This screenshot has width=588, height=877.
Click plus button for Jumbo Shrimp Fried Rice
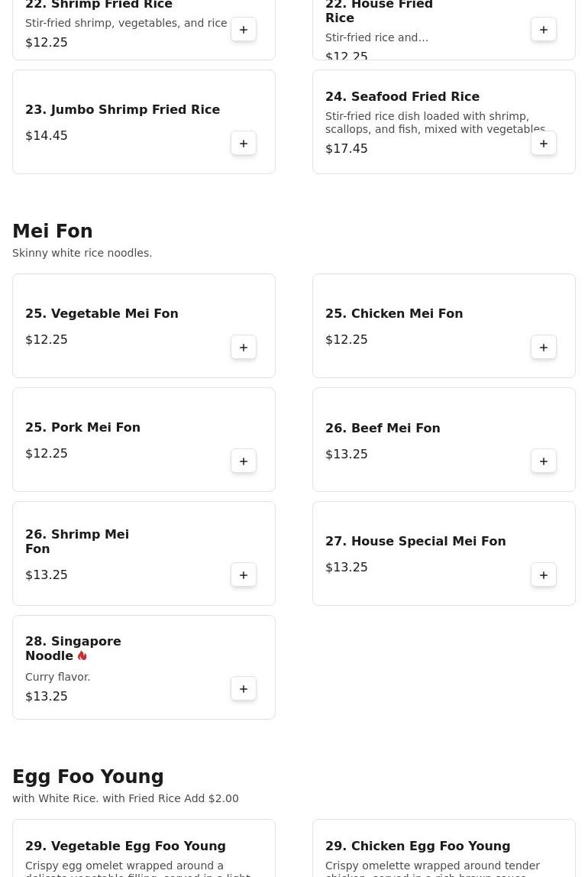(244, 144)
